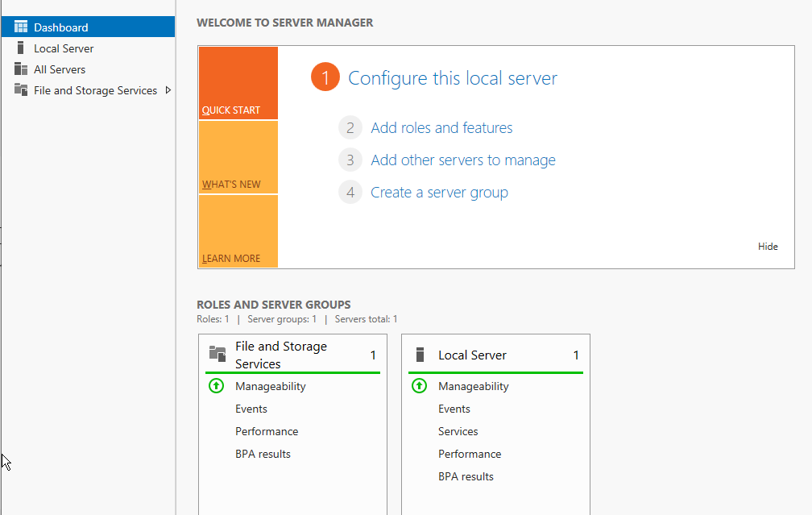The height and width of the screenshot is (515, 812).
Task: Click BPA results in Local Server tile
Action: click(x=466, y=476)
